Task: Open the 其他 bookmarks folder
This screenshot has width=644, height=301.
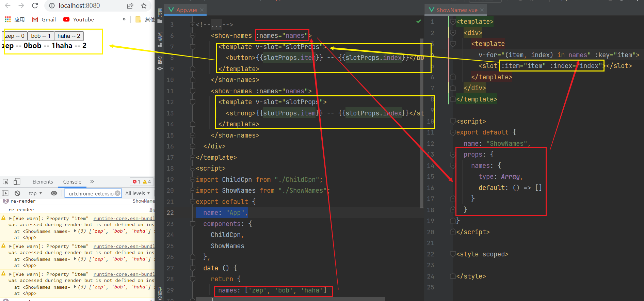Action: (145, 19)
